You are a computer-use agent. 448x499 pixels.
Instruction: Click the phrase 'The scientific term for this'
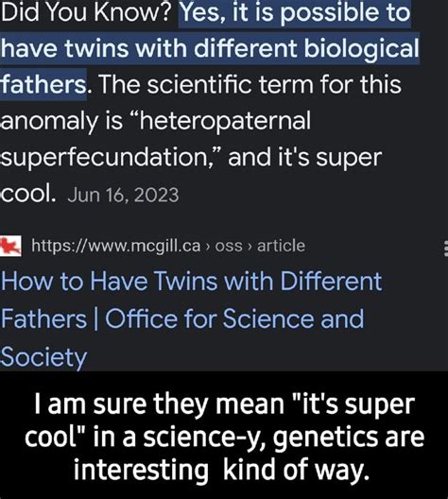point(250,84)
